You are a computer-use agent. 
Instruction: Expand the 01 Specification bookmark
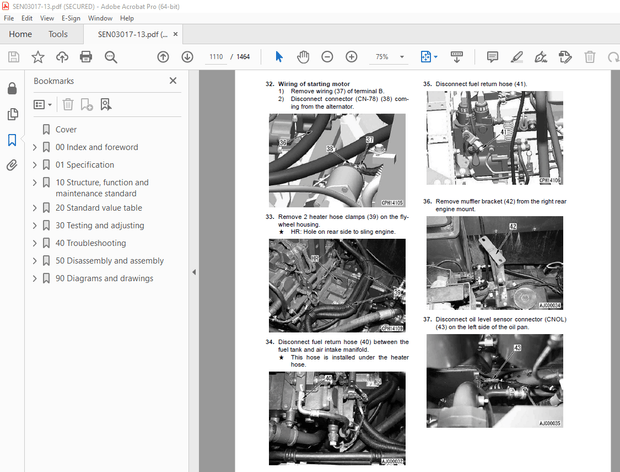pyautogui.click(x=35, y=165)
